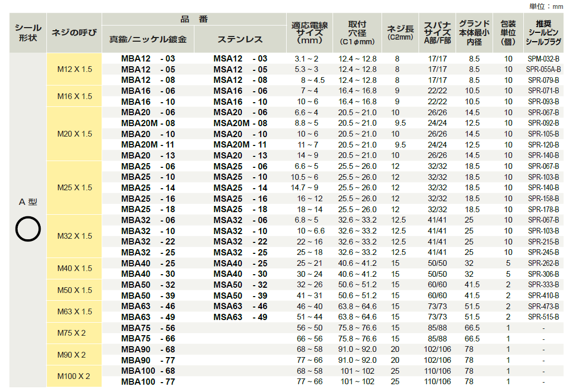Image resolution: width=565 pixels, height=392 pixels.
Task: Click stainless part number MSA20M - 08
Action: coord(240,123)
